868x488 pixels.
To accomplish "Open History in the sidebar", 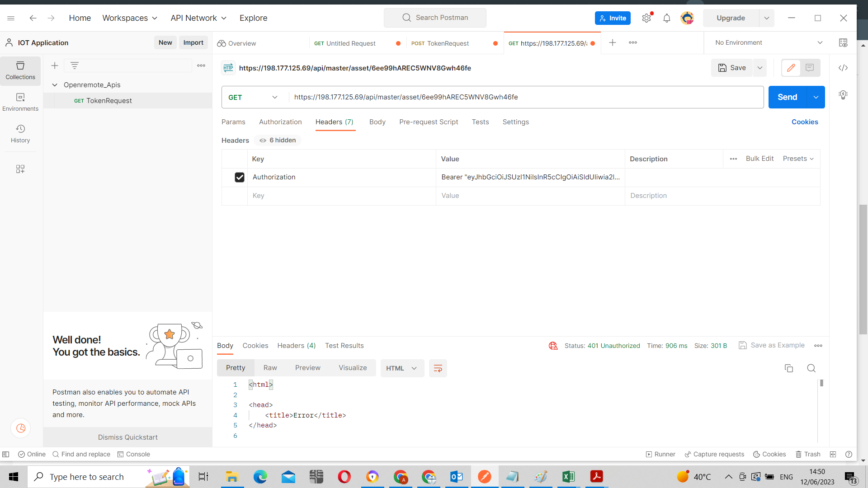I will pyautogui.click(x=20, y=134).
